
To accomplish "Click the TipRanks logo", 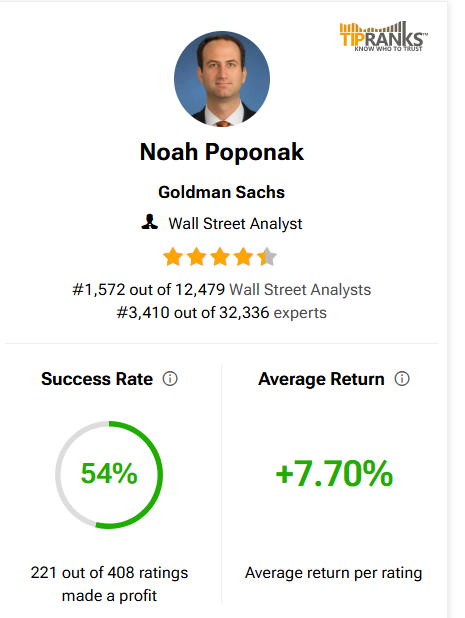I will (x=383, y=36).
